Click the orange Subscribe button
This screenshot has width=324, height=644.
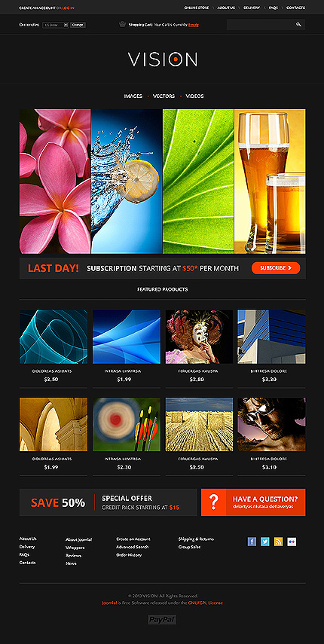click(276, 268)
